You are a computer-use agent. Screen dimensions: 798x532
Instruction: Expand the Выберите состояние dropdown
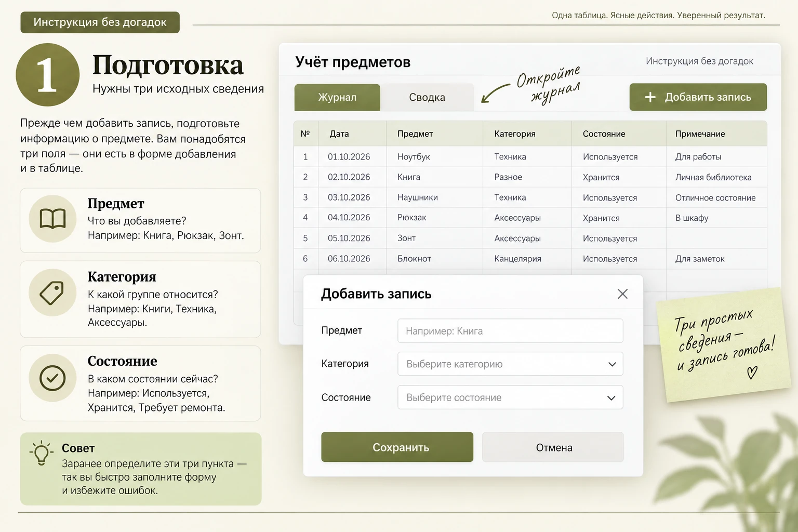click(510, 397)
